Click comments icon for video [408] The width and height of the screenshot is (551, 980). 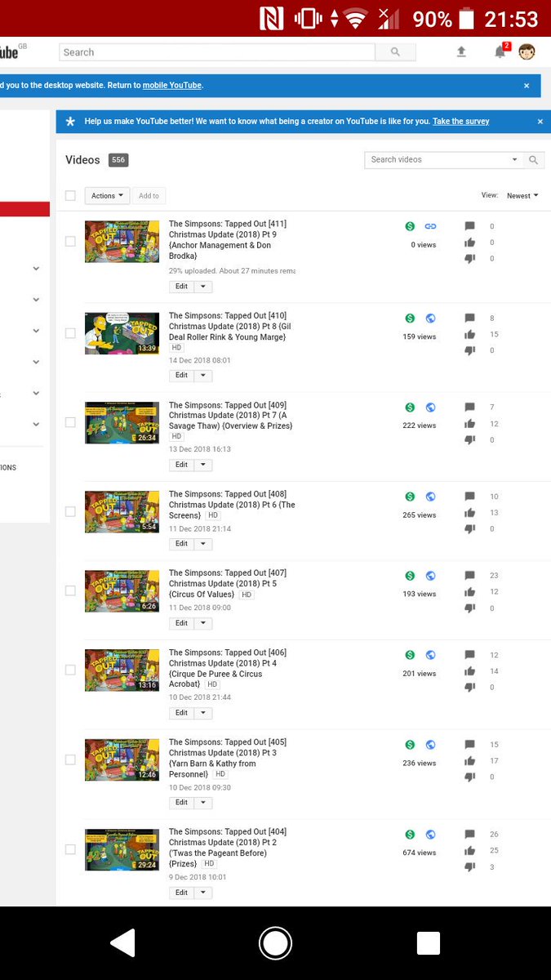tap(469, 497)
